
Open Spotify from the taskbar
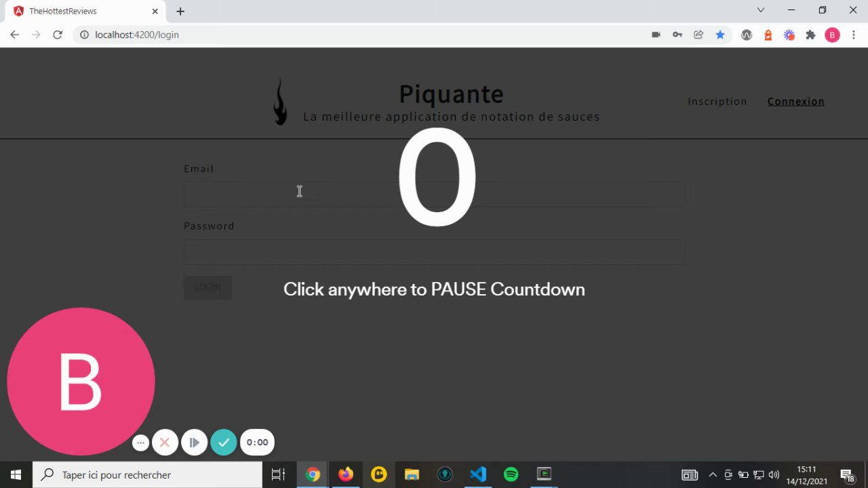511,474
